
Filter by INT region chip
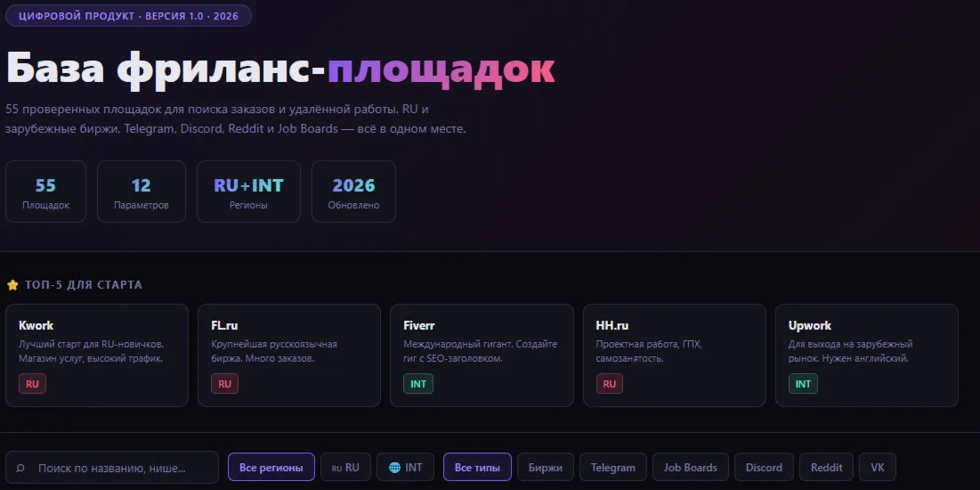[406, 468]
